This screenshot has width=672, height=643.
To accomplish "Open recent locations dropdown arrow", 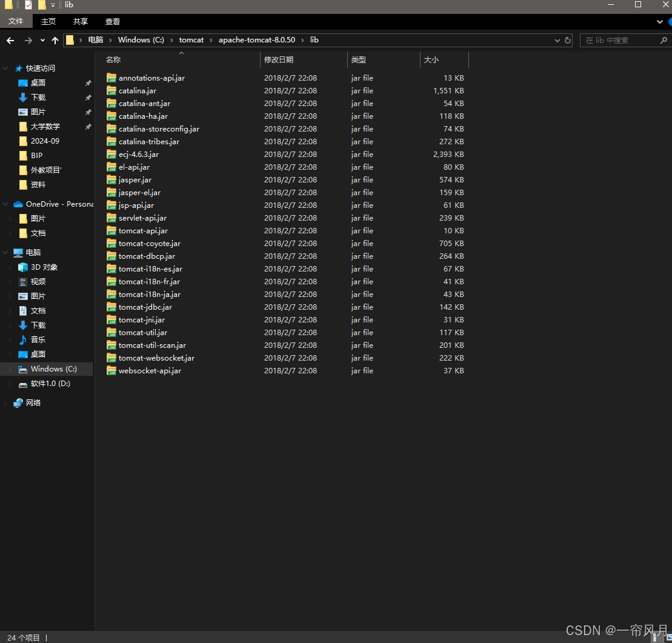I will point(42,40).
